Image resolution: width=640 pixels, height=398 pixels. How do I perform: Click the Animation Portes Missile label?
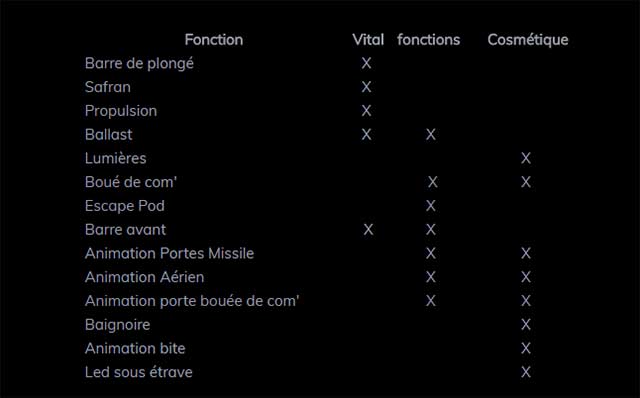(x=169, y=253)
